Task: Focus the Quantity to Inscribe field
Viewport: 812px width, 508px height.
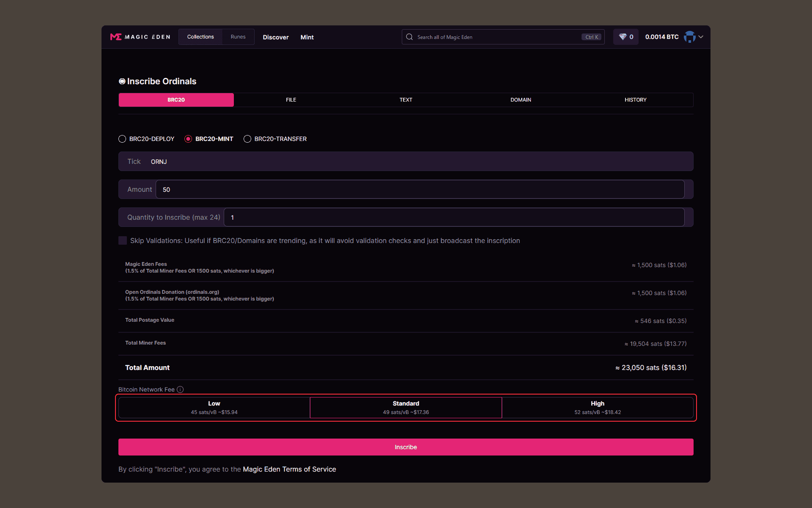Action: [x=454, y=217]
